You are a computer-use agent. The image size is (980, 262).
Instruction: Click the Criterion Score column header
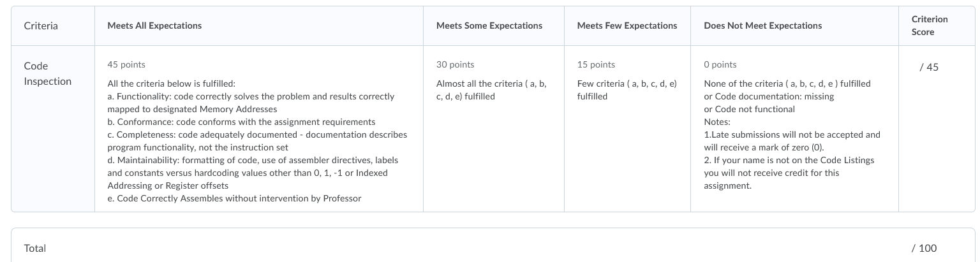pos(930,25)
